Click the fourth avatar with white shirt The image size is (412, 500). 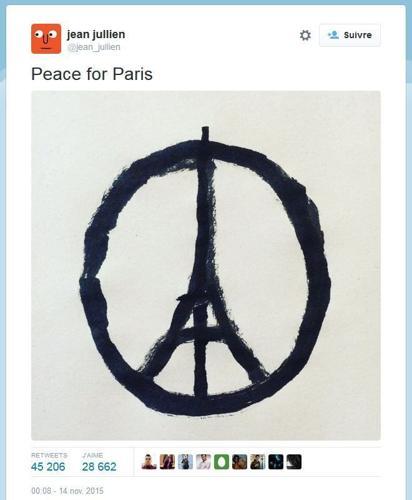(x=203, y=462)
